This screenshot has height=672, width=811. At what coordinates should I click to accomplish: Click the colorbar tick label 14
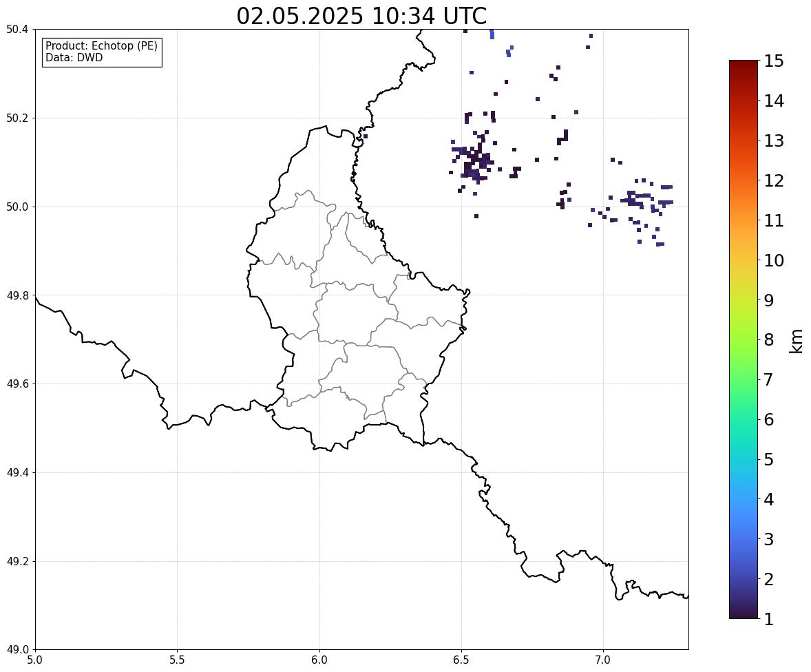(774, 101)
